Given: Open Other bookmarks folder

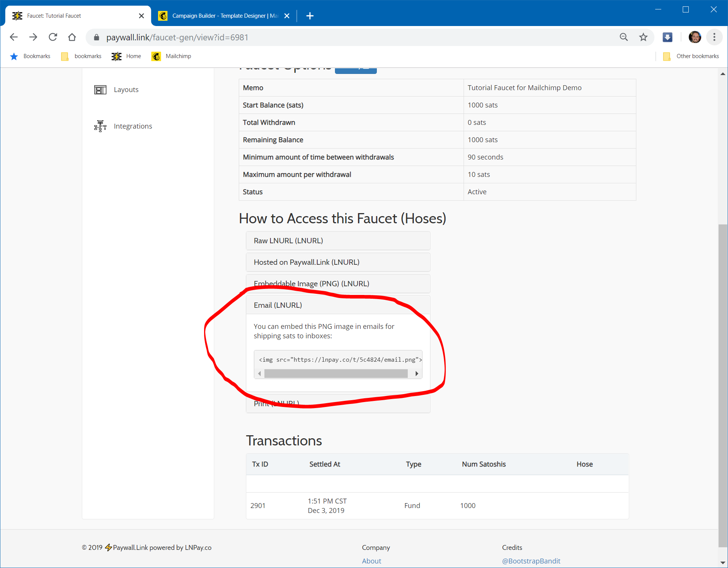Looking at the screenshot, I should coord(691,56).
